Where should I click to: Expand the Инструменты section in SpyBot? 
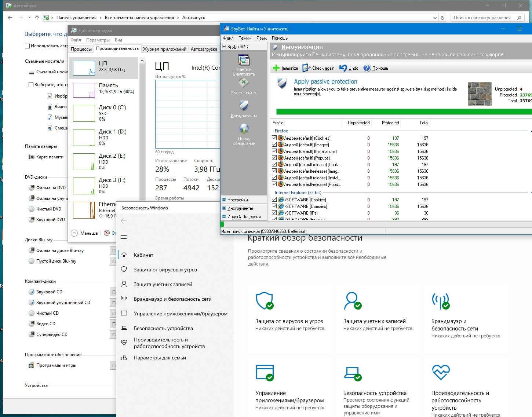coord(224,208)
